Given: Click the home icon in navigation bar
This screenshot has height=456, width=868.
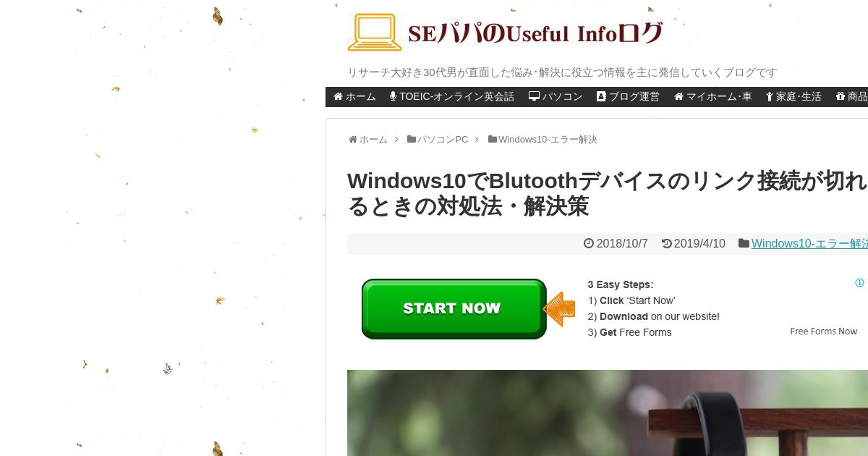Looking at the screenshot, I should click(x=338, y=96).
